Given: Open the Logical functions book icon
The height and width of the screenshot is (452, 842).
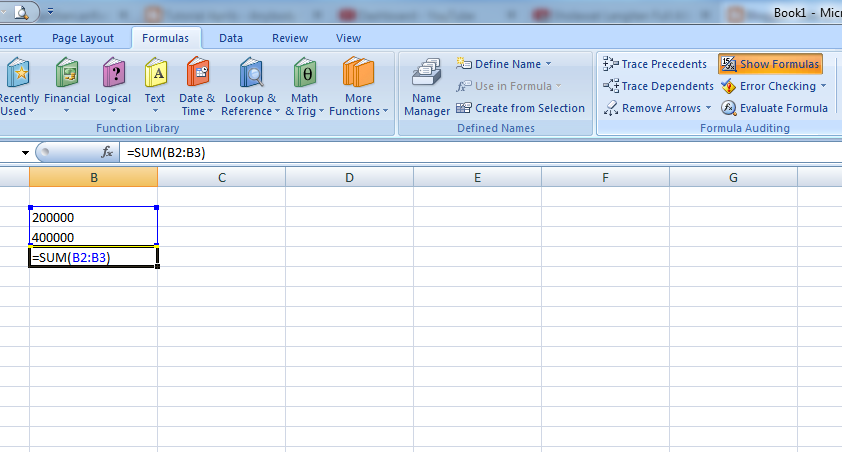Looking at the screenshot, I should (x=113, y=72).
